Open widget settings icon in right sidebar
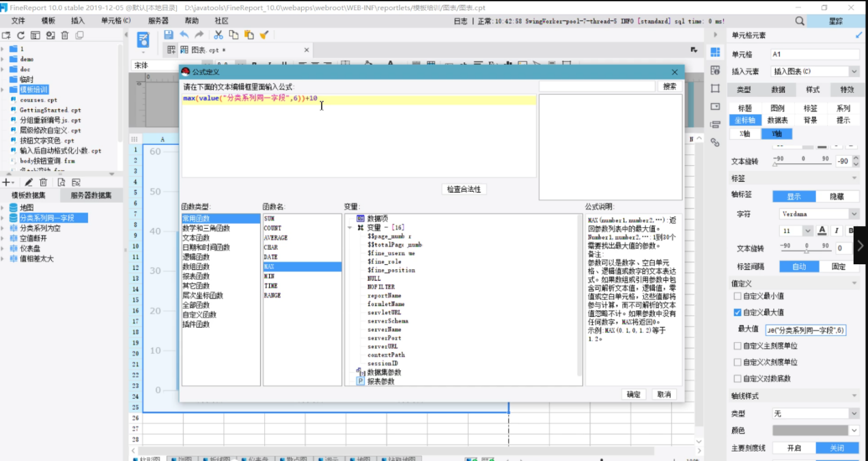 pyautogui.click(x=715, y=107)
